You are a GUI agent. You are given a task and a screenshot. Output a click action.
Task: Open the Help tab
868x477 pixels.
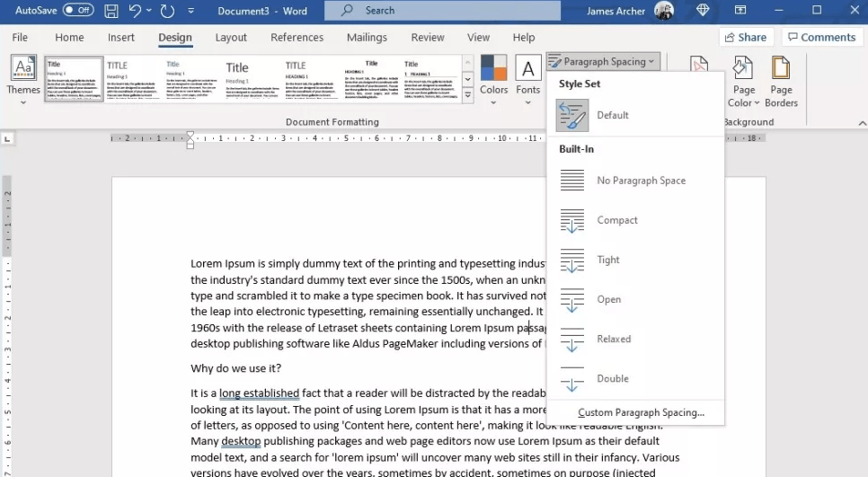(x=523, y=37)
